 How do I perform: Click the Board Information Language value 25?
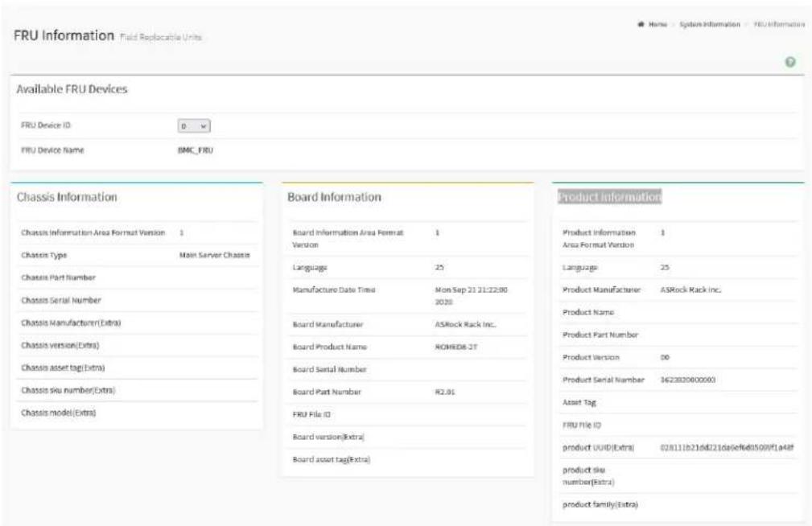[x=439, y=268]
